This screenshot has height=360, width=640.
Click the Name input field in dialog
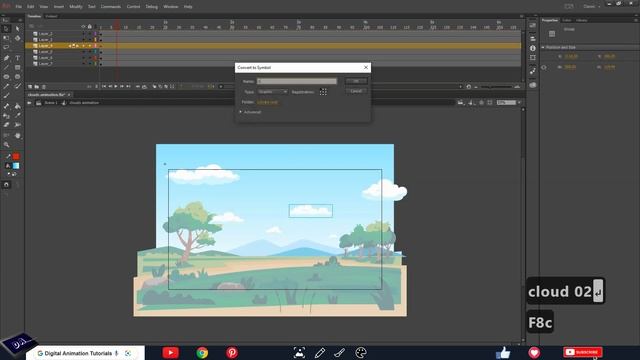pos(297,81)
